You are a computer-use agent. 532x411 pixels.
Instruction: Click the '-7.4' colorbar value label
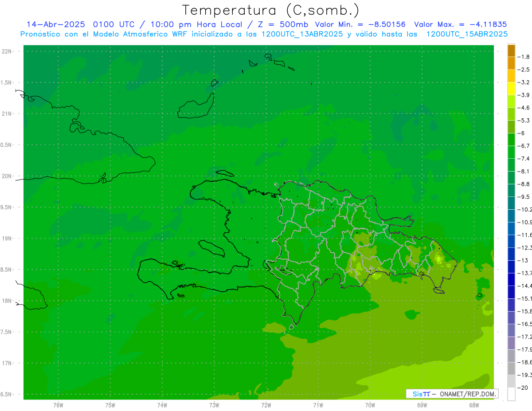(x=524, y=159)
